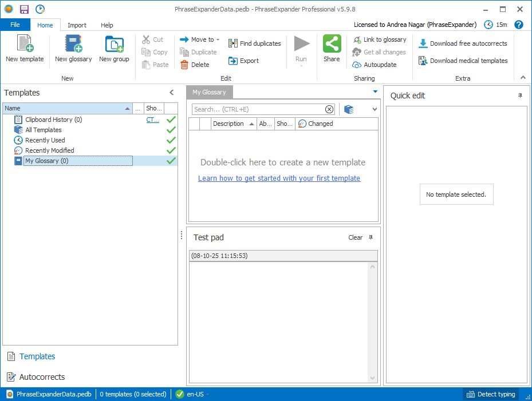The height and width of the screenshot is (401, 532).
Task: Open the Run dropdown arrow
Action: click(301, 66)
